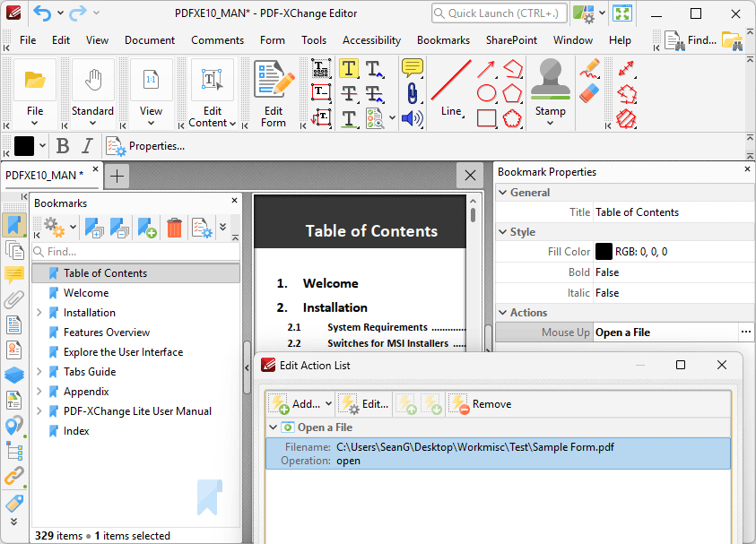Select the Stamp tool icon
This screenshot has height=544, width=756.
click(550, 80)
